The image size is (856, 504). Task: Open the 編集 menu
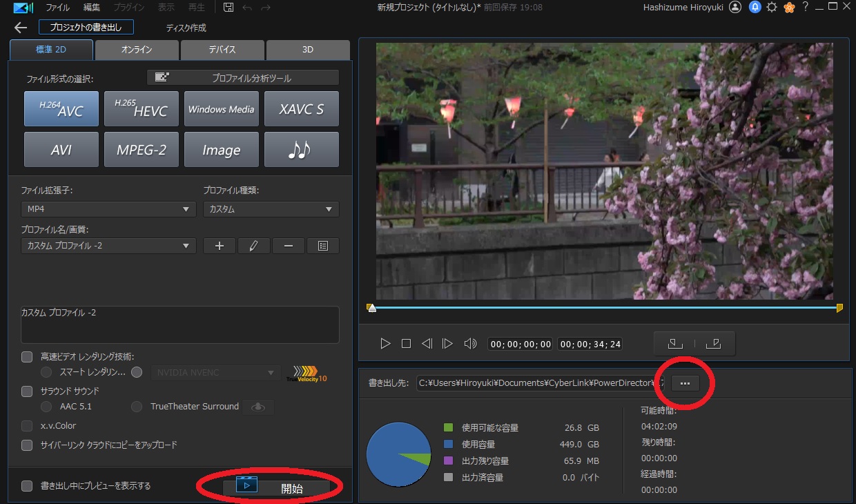pos(91,8)
